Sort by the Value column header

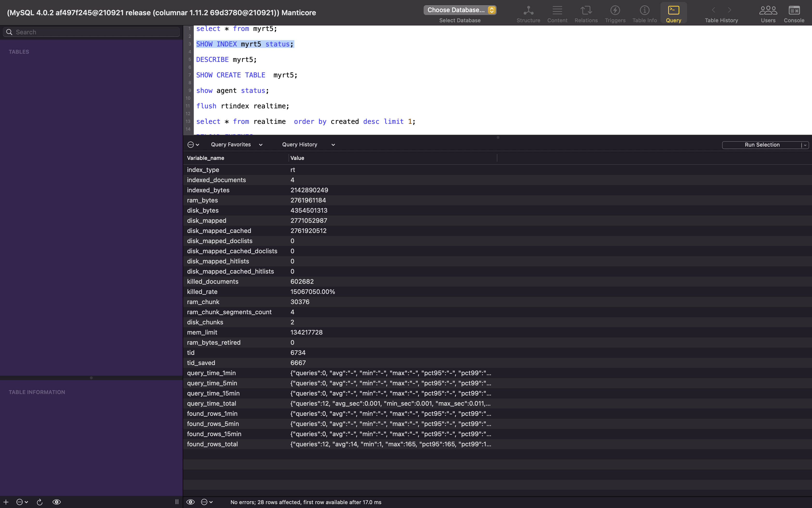tap(392, 158)
